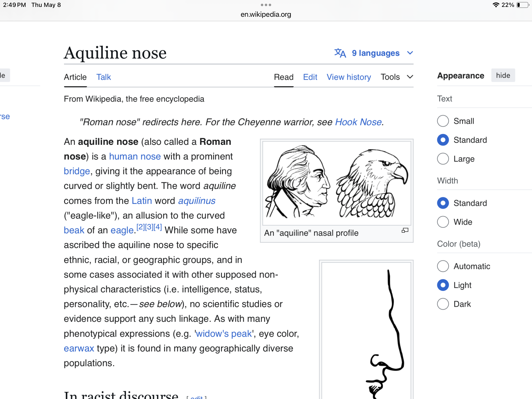Open the bridge link
This screenshot has height=399, width=532.
77,171
